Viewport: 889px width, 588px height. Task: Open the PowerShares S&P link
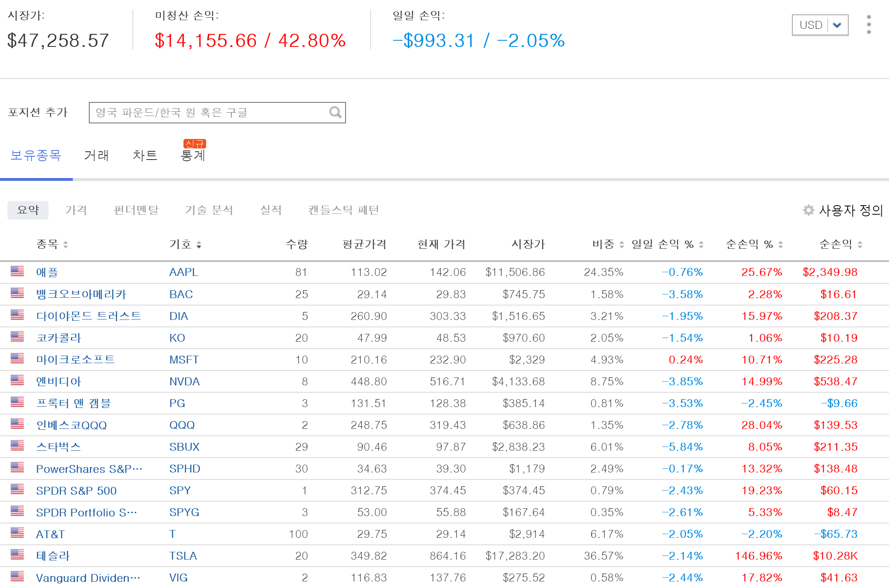click(x=89, y=469)
